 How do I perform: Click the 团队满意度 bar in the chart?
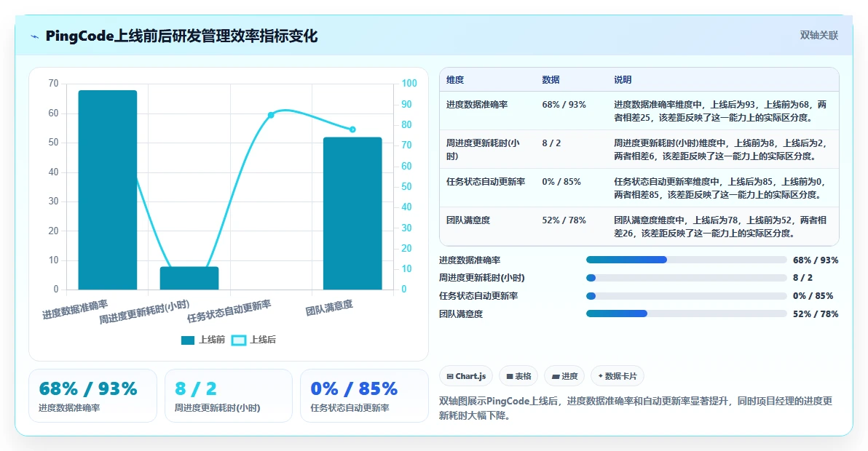point(352,213)
